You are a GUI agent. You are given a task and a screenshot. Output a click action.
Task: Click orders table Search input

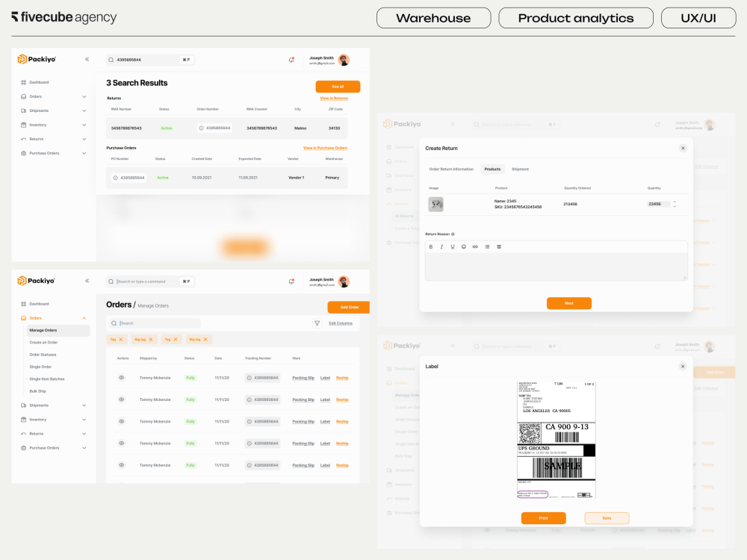(153, 323)
